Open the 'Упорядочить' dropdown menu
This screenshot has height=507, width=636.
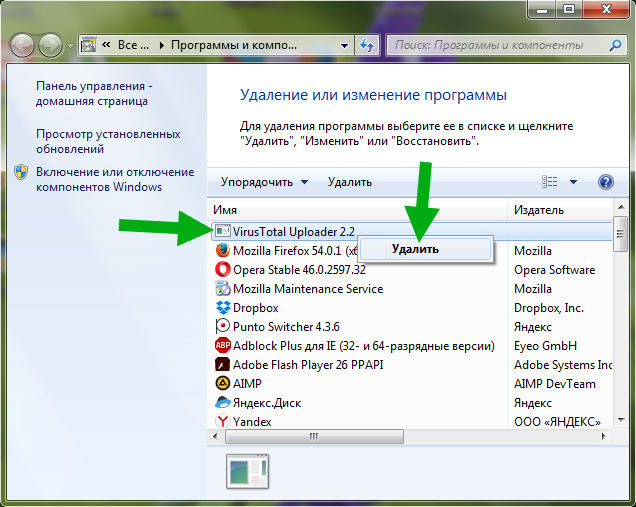coord(264,182)
